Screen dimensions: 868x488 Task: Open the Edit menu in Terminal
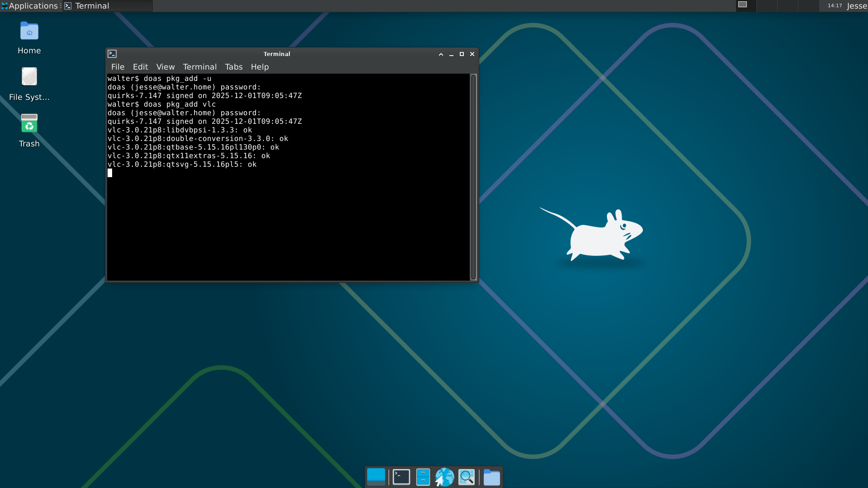click(x=140, y=67)
